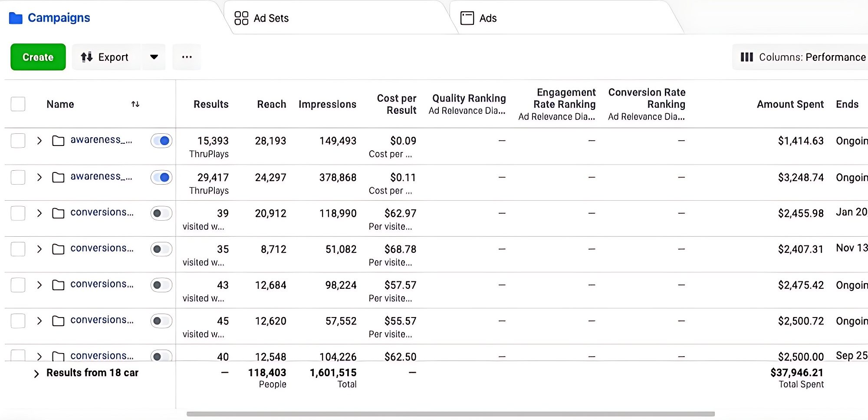Click the Name column sort arrows icon
Viewport: 868px width, 420px height.
click(x=135, y=104)
